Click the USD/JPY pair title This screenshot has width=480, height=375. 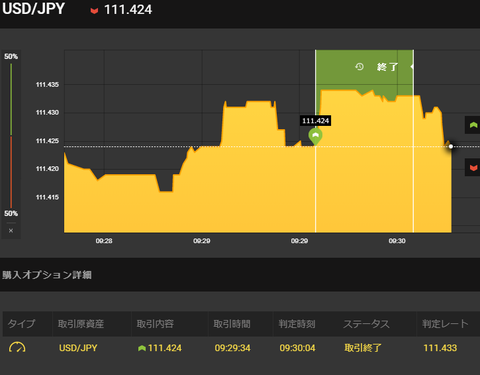point(33,9)
